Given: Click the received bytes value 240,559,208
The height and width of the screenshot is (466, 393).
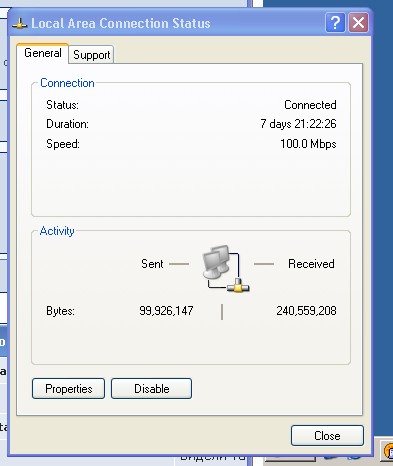Looking at the screenshot, I should 306,311.
